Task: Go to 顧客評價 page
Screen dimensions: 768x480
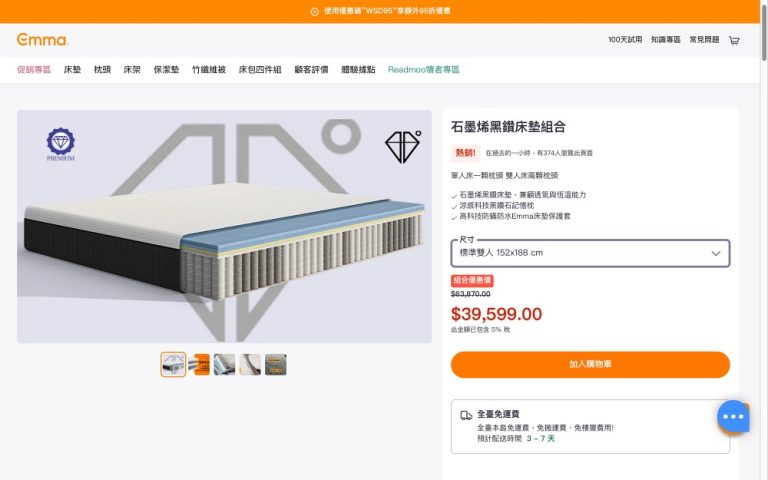Action: tap(311, 70)
